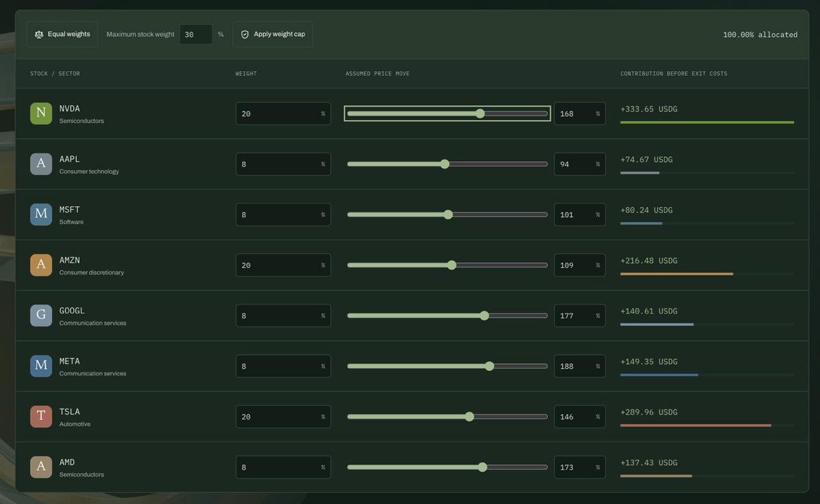Click the WEIGHT column header
820x504 pixels.
(246, 74)
